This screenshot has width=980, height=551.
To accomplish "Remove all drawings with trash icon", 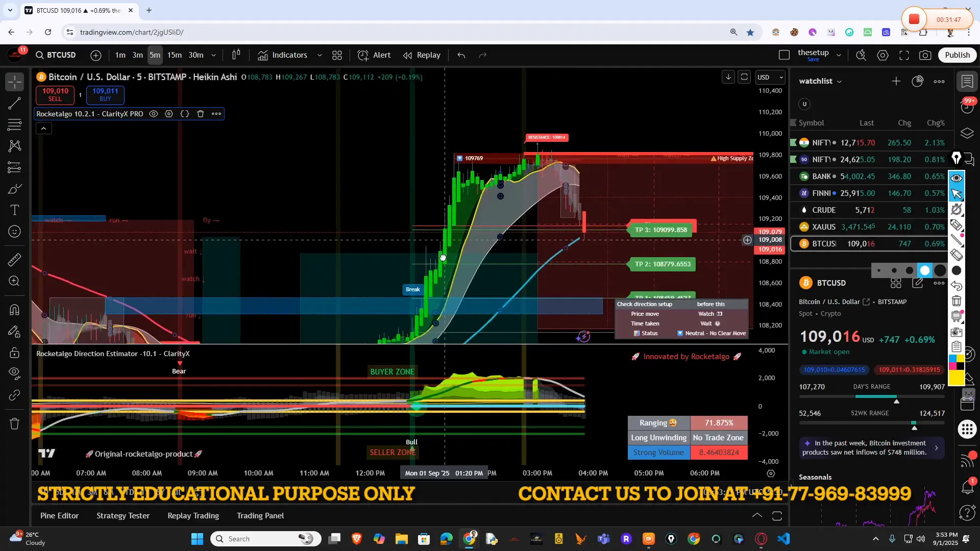I will [14, 423].
